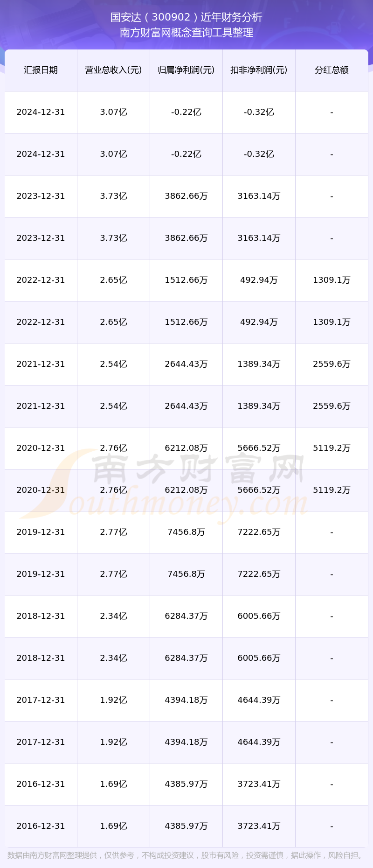This screenshot has width=373, height=868.
Task: Select the first 1309.1万 dividend cell
Action: pos(332,280)
